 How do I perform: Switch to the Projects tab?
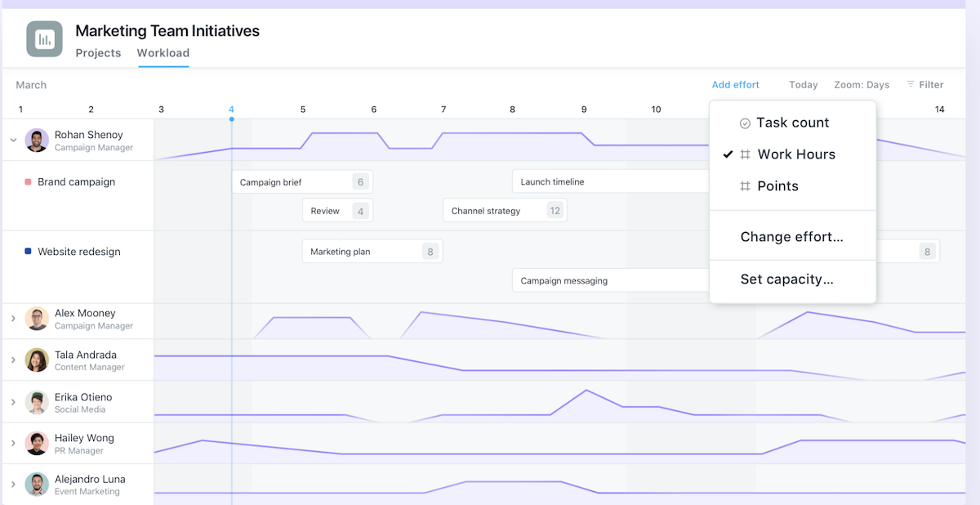click(x=98, y=53)
